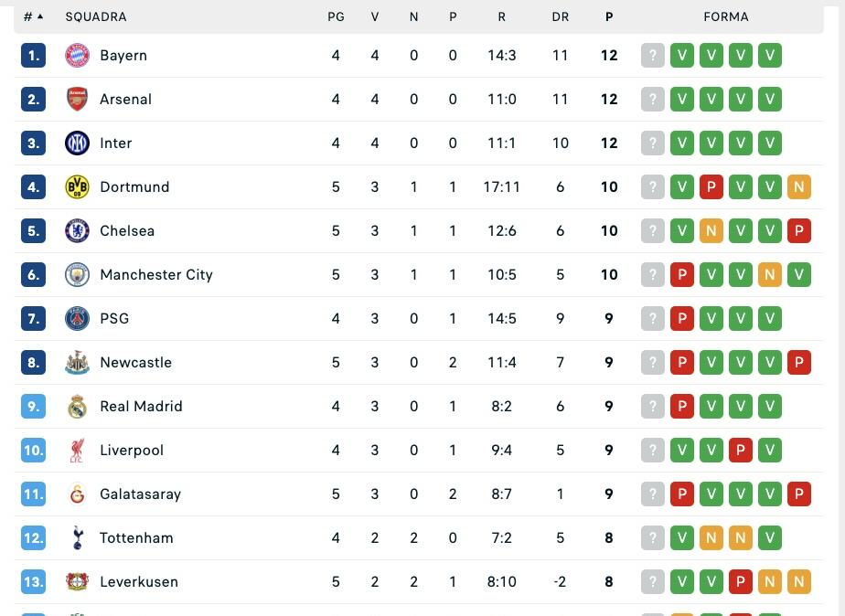Viewport: 845px width, 616px height.
Task: Click the Liverpool club crest
Action: 78,450
